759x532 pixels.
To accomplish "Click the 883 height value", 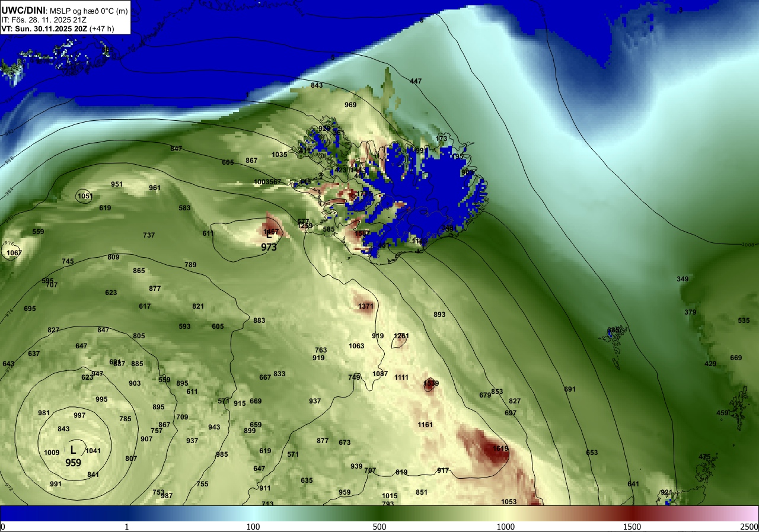I will click(259, 321).
